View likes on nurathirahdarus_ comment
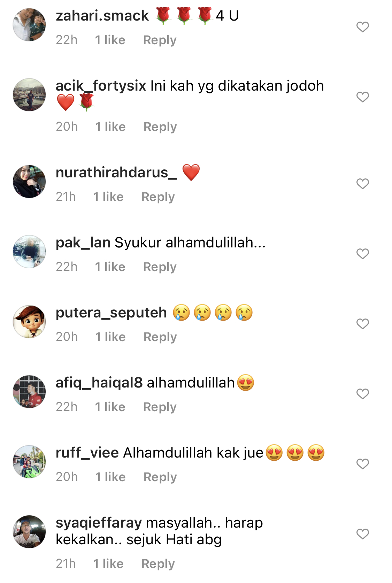392x583 pixels. click(108, 197)
